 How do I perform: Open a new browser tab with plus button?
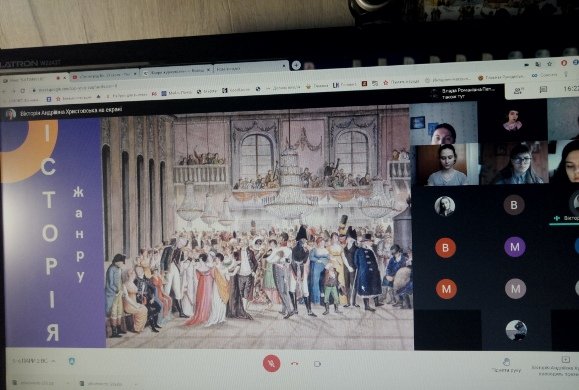coord(296,65)
